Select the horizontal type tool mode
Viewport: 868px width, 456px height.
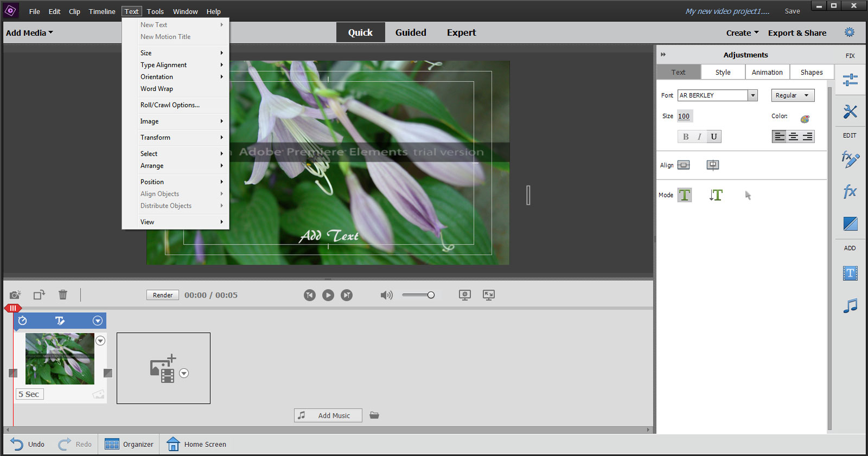685,195
